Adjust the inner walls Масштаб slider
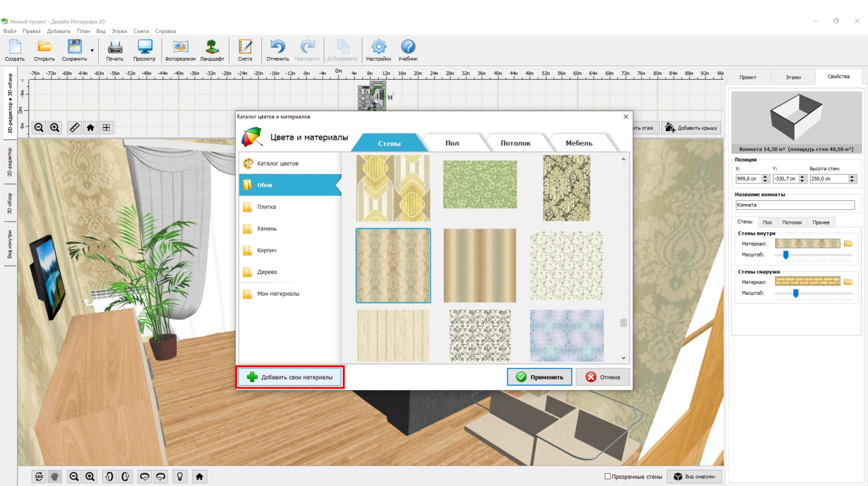 tap(786, 254)
